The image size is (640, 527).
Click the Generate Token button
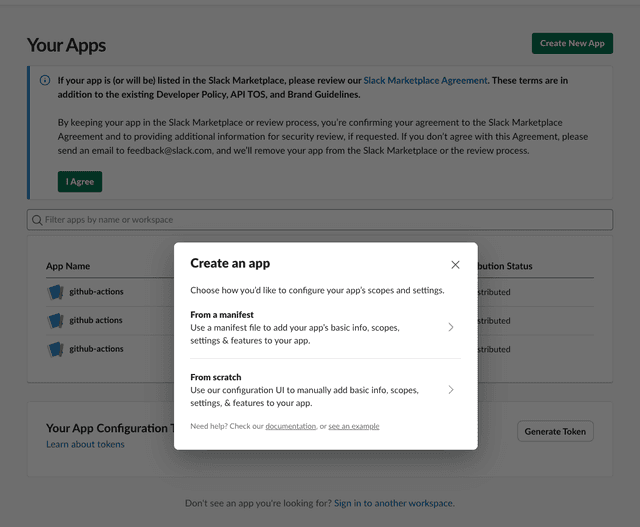555,431
